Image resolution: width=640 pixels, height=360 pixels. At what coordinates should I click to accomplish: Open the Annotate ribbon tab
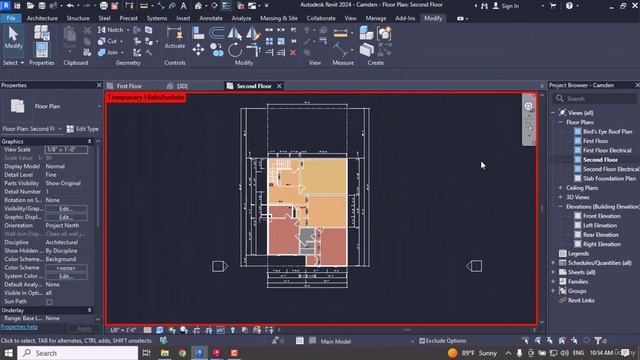[211, 18]
